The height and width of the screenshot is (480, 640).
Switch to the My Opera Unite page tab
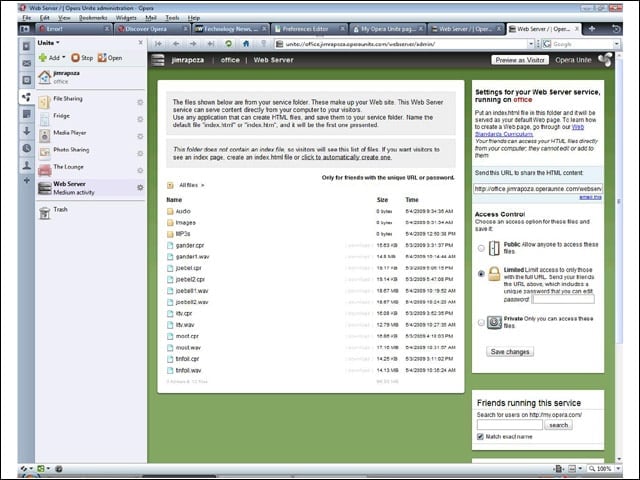point(388,29)
